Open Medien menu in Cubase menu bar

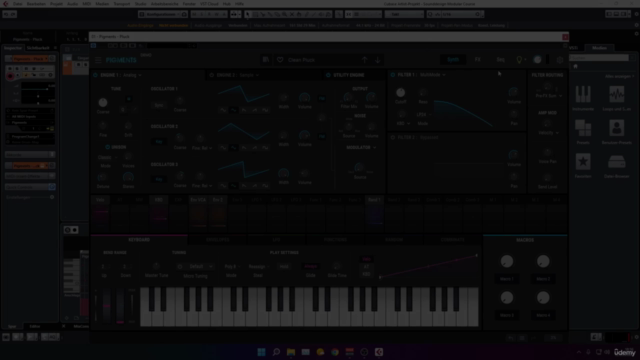click(102, 4)
